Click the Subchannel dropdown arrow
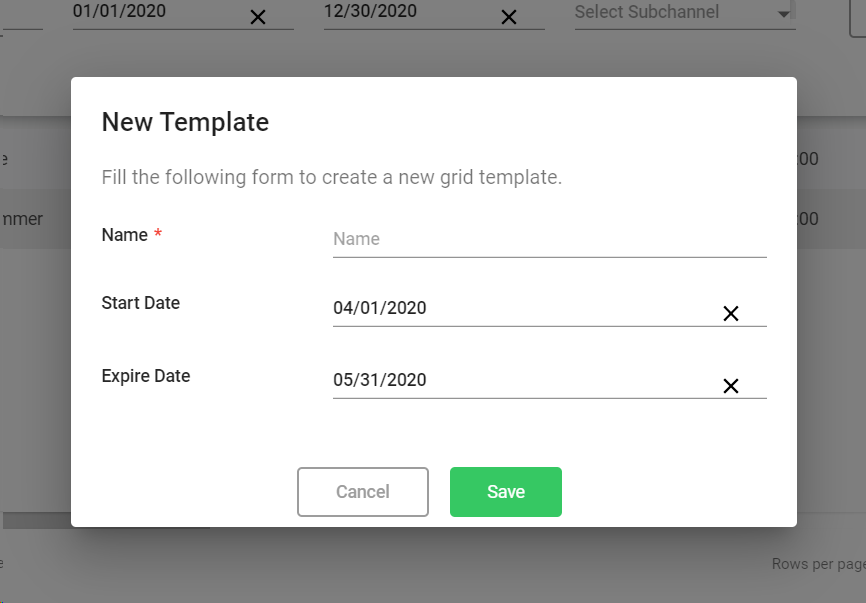The image size is (866, 603). pyautogui.click(x=782, y=15)
